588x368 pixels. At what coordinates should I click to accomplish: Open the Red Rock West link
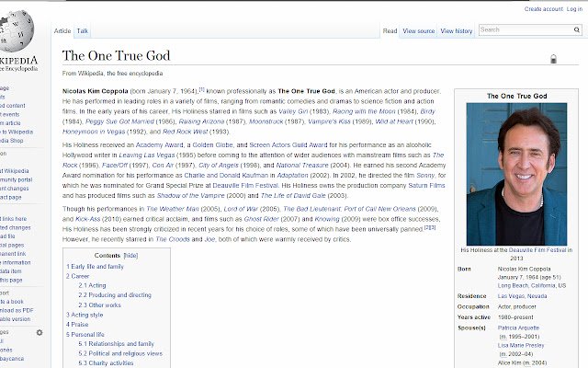186,132
